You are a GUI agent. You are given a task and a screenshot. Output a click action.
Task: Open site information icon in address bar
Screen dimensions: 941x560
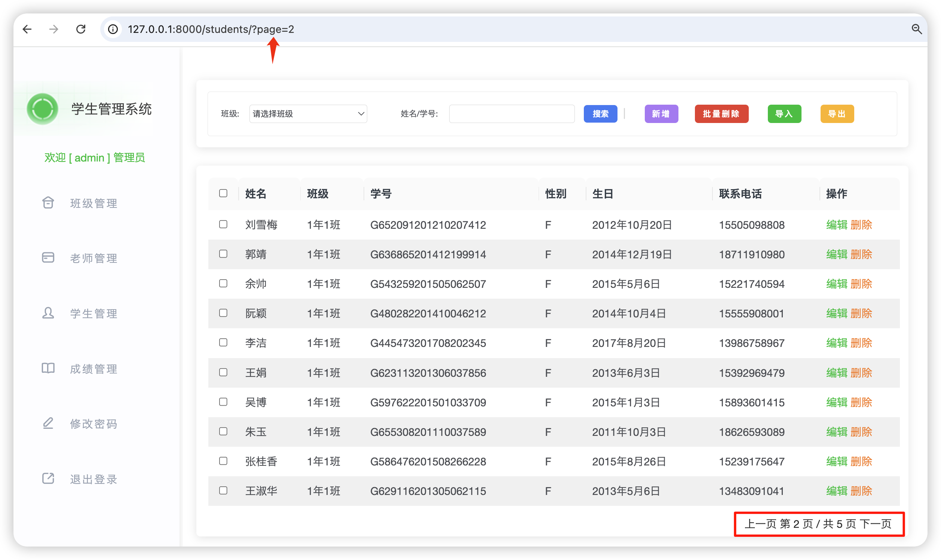[x=113, y=29]
